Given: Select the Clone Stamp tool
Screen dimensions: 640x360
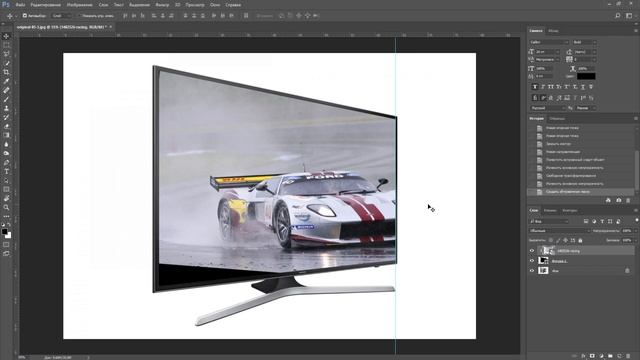Looking at the screenshot, I should 6,108.
